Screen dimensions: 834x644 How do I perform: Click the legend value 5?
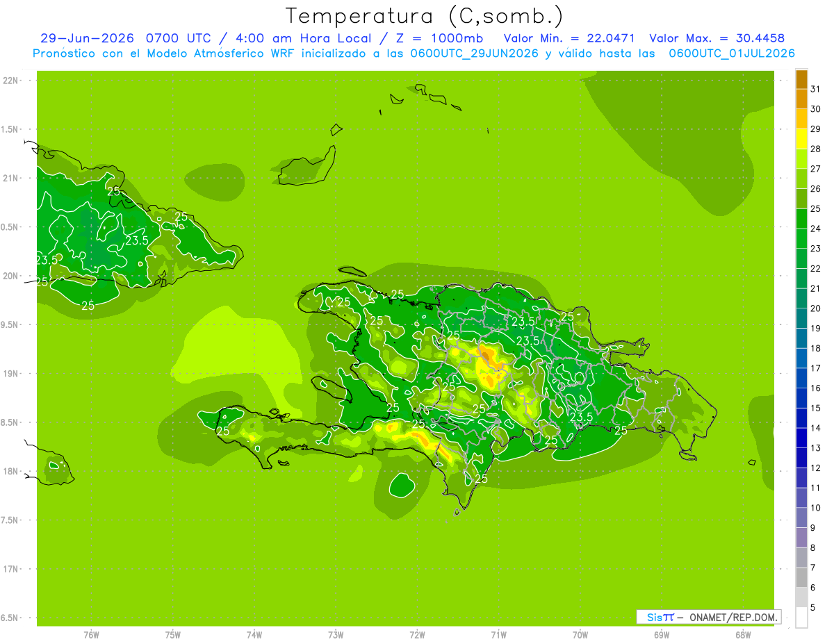[813, 607]
